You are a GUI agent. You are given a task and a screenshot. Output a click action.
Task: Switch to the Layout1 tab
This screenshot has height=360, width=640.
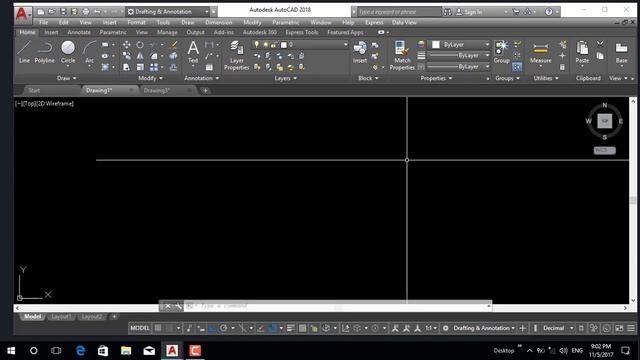pos(61,317)
